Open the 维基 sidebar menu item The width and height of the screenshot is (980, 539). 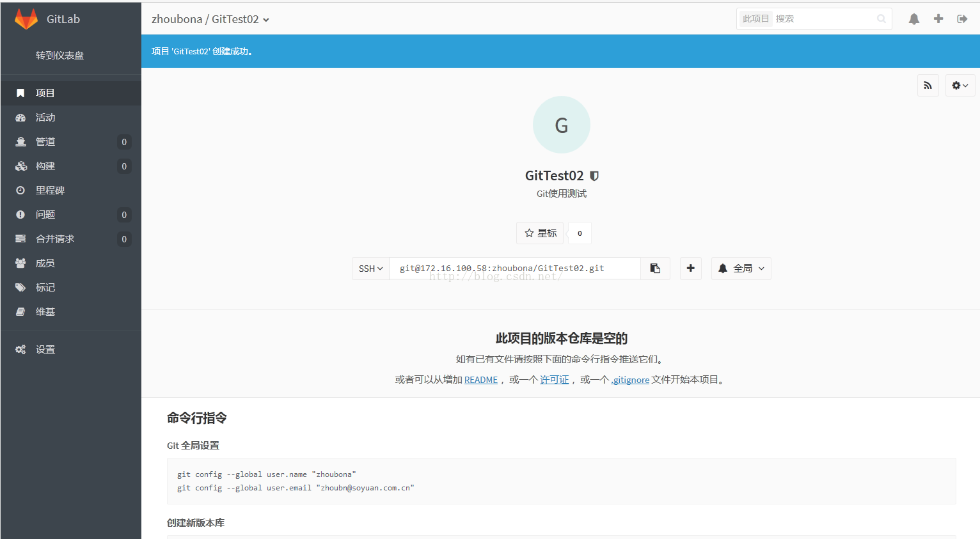tap(70, 312)
